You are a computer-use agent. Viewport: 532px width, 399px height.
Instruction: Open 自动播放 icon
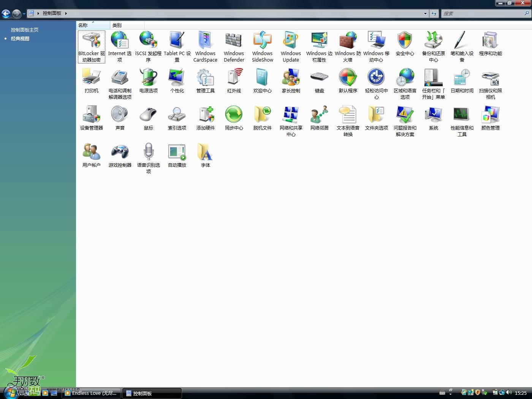[x=177, y=152]
